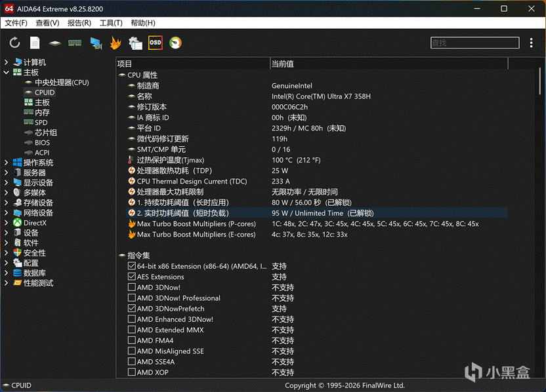Select the 内存 tree item
546x392 pixels.
[42, 112]
